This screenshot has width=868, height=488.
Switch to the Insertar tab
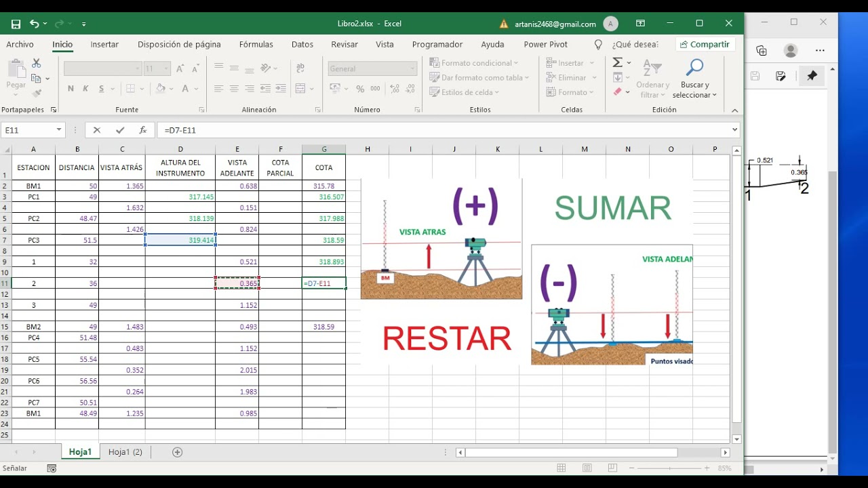coord(104,44)
